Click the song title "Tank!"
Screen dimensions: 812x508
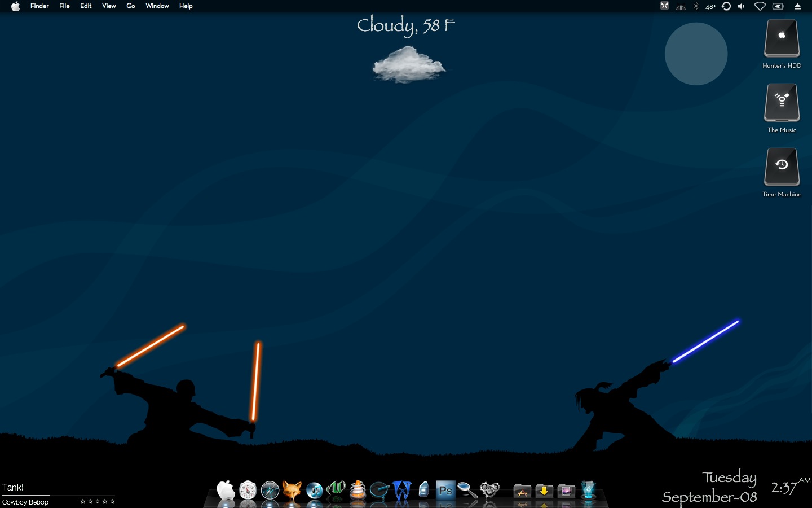[13, 487]
